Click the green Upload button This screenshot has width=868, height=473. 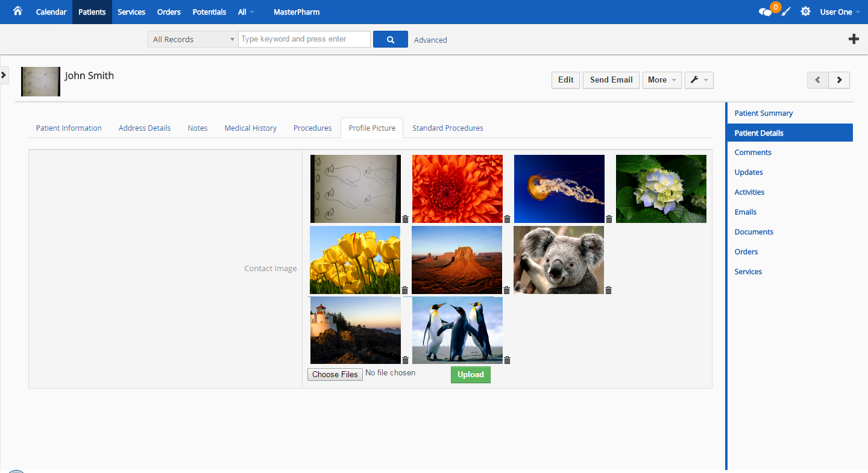tap(471, 374)
